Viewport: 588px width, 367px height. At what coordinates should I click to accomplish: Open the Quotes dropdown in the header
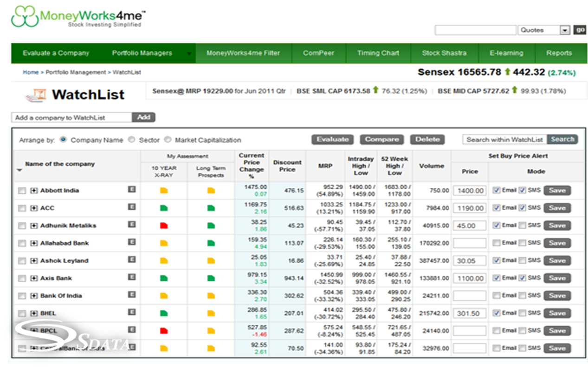565,30
